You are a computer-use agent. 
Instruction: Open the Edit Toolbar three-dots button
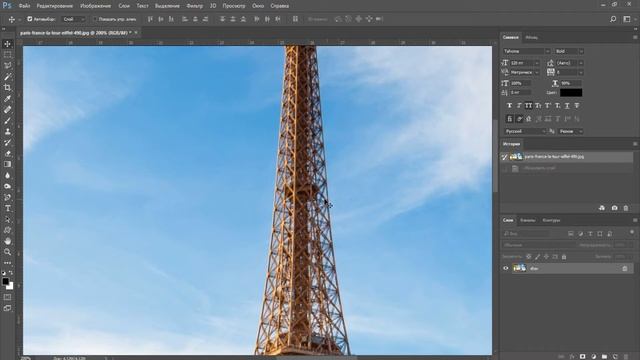tap(7, 263)
